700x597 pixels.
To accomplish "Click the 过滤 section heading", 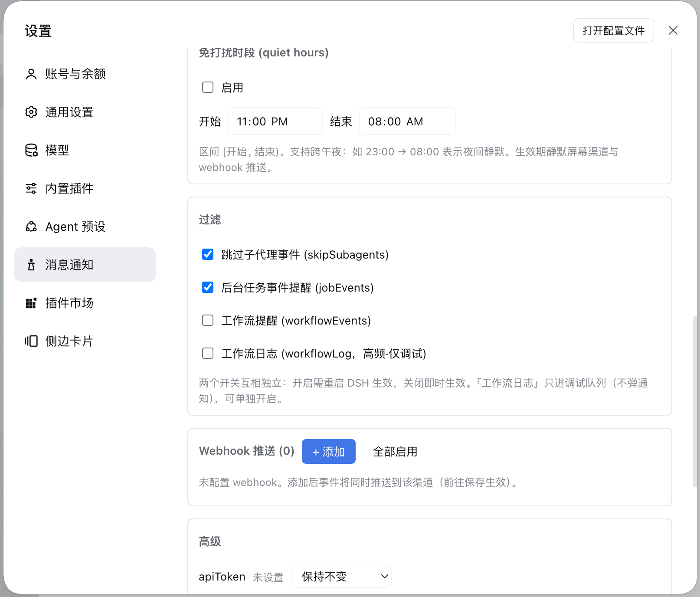I will 210,220.
